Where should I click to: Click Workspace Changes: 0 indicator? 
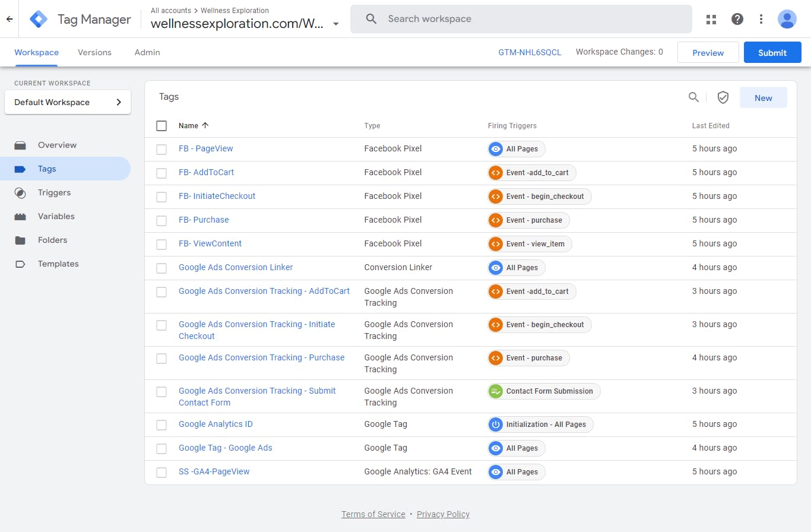pos(619,52)
